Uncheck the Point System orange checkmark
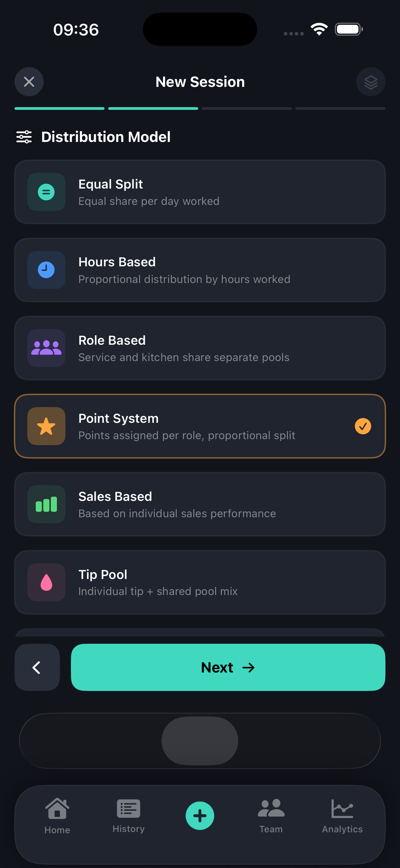The image size is (400, 868). coord(363,426)
